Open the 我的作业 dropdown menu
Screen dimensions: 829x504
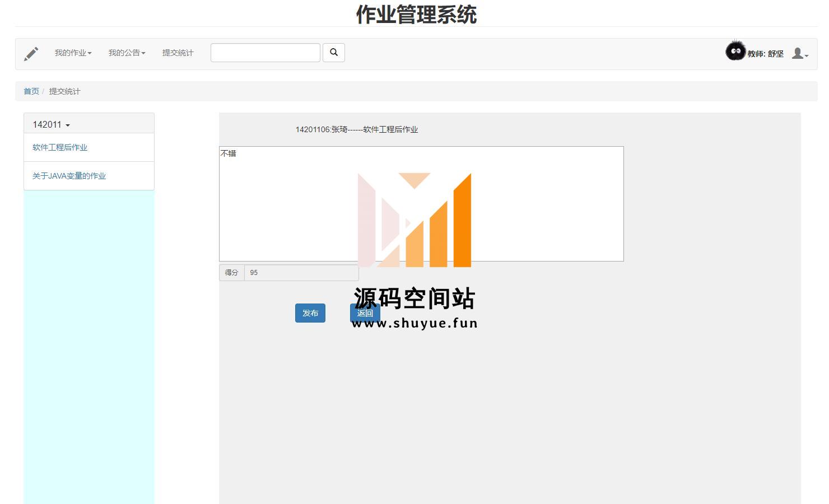tap(73, 53)
